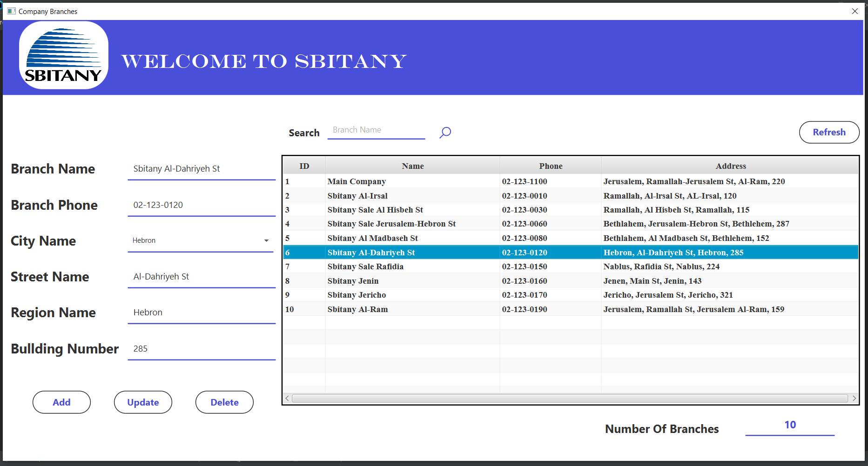
Task: Click the Add button
Action: pos(61,402)
